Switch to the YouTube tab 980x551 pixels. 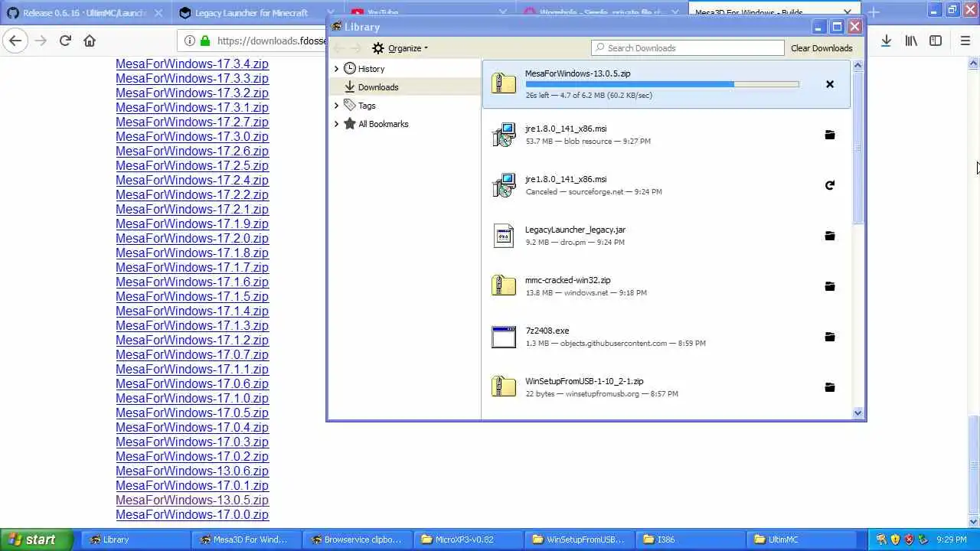429,12
